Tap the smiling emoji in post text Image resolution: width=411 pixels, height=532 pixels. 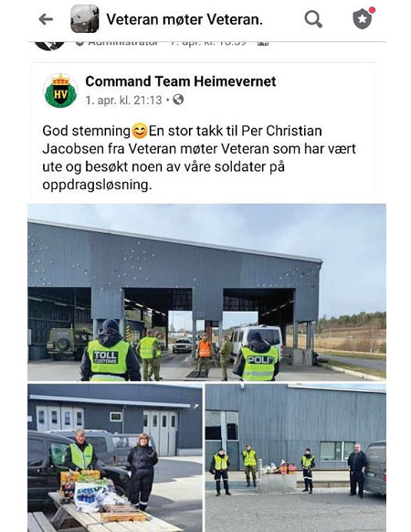coord(140,131)
